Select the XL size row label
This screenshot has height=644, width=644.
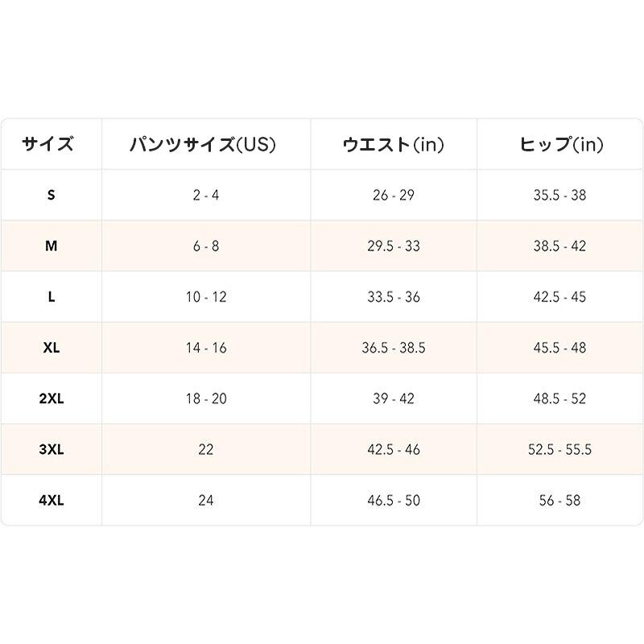[51, 348]
